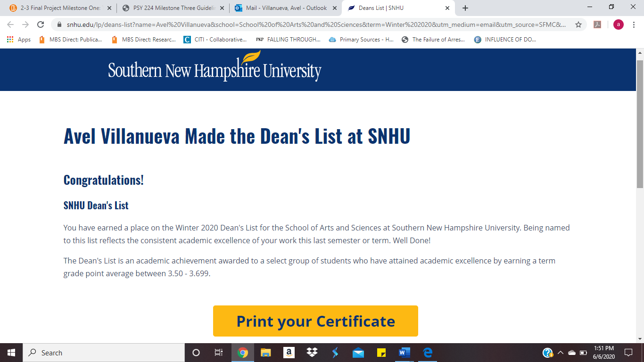The image size is (644, 362).
Task: Open Microsoft Edge from taskbar
Action: 428,353
